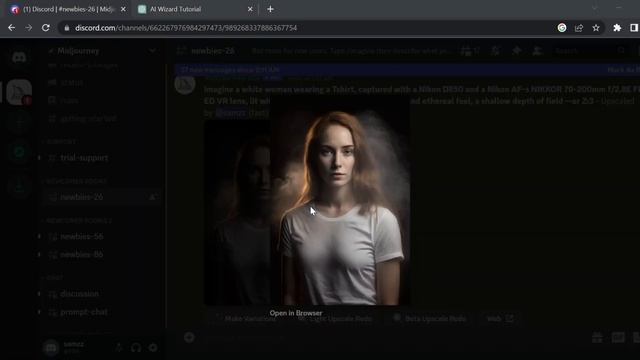The width and height of the screenshot is (640, 360).
Task: Select the Midjourney server icon
Action: [19, 92]
